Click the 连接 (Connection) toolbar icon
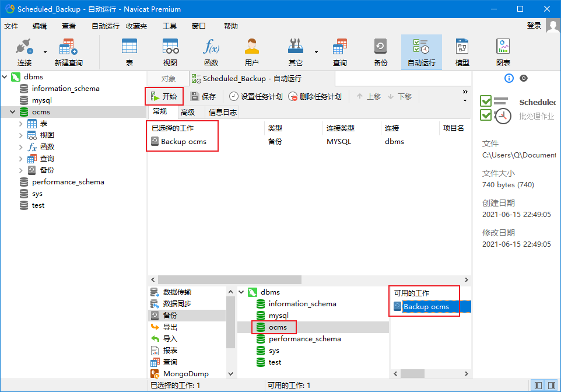This screenshot has height=392, width=561. tap(24, 51)
